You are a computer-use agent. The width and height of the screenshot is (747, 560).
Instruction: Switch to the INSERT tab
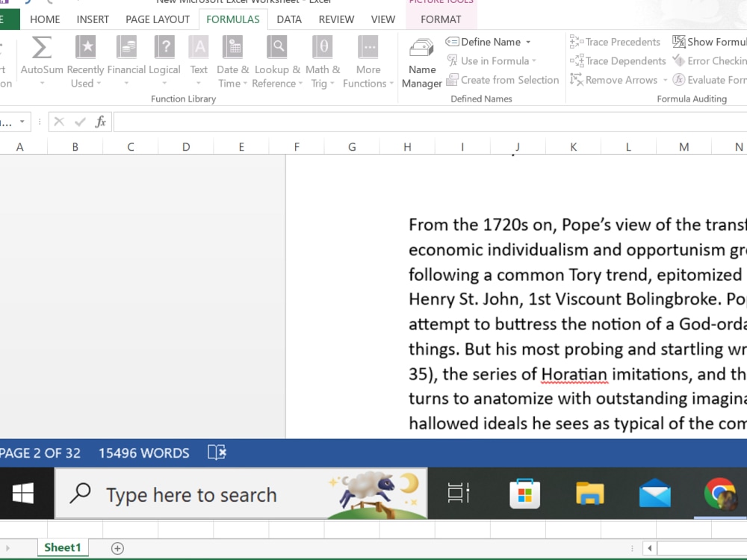[x=93, y=19]
